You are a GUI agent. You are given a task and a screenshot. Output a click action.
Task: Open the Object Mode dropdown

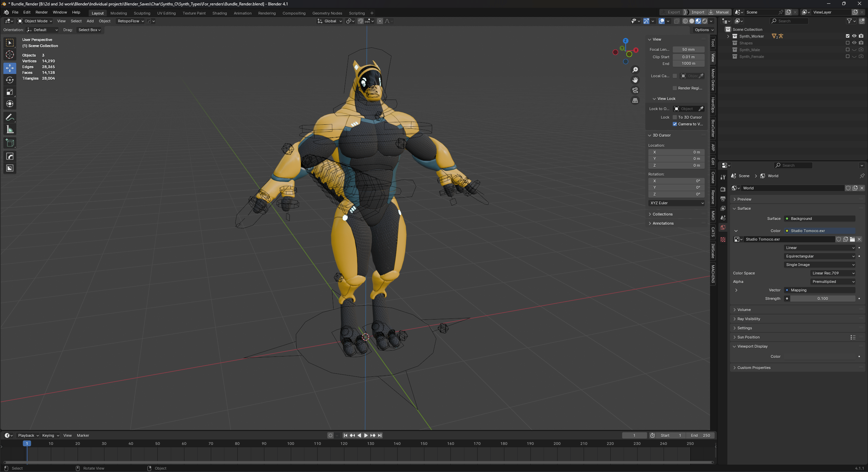coord(35,21)
